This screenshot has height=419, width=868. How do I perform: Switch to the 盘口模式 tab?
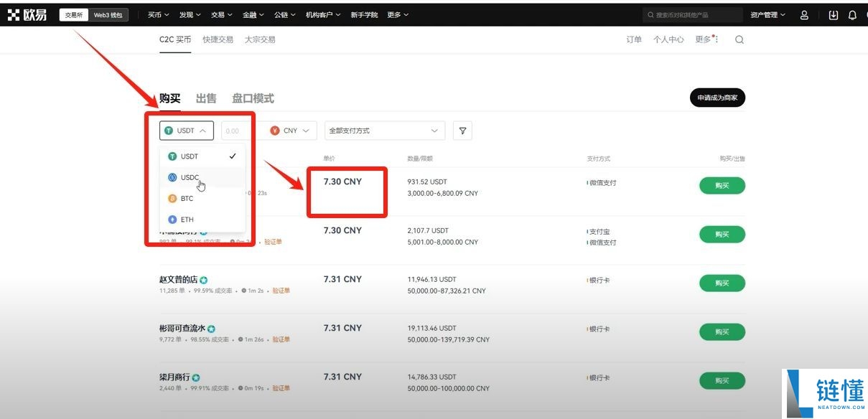pyautogui.click(x=253, y=98)
